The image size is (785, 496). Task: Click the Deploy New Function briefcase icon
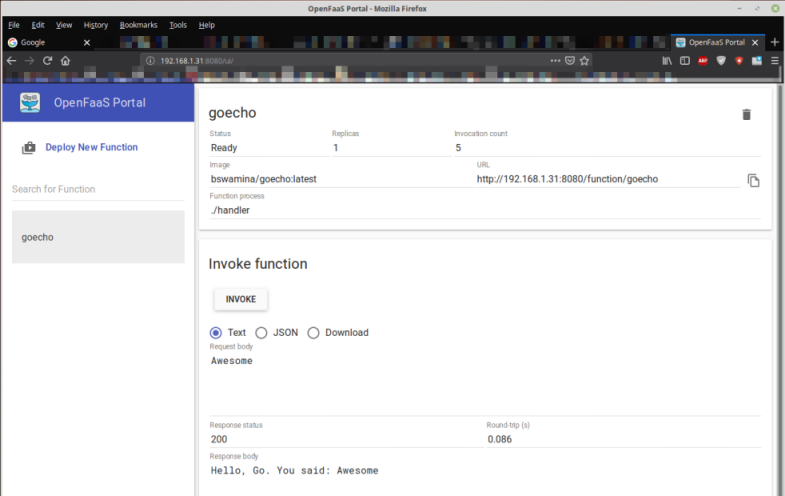29,148
